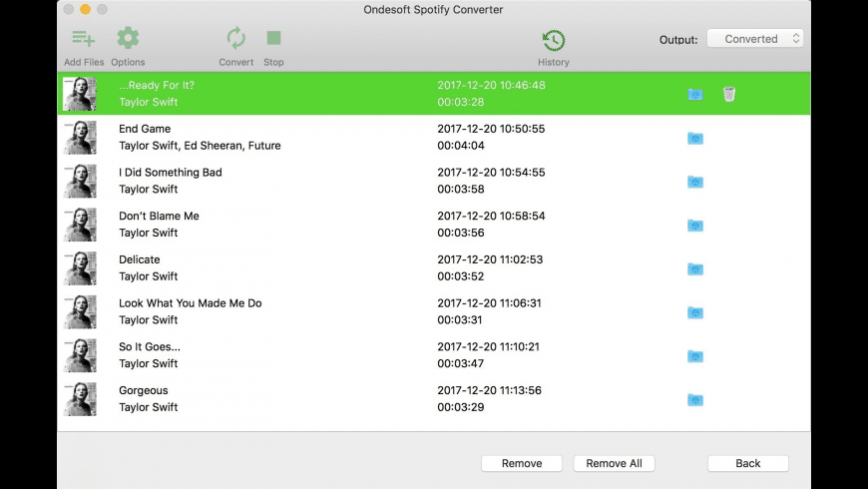The height and width of the screenshot is (489, 868).
Task: Select the "End Game" track title
Action: click(145, 129)
